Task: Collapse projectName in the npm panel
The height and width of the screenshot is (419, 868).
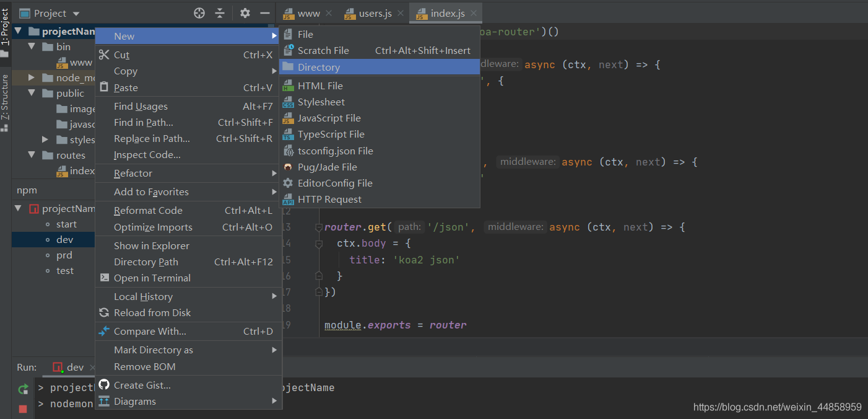Action: [x=17, y=208]
